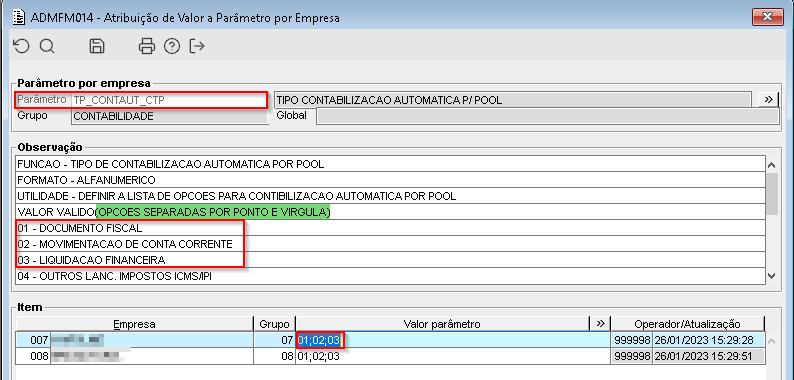The height and width of the screenshot is (380, 794).
Task: Click timestamp 26/01/2023 15:29:51
Action: tap(708, 356)
